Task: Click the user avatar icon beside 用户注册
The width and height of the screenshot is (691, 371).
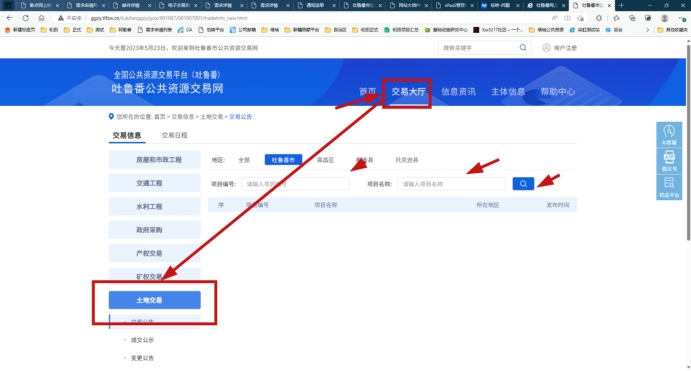Action: click(x=546, y=48)
